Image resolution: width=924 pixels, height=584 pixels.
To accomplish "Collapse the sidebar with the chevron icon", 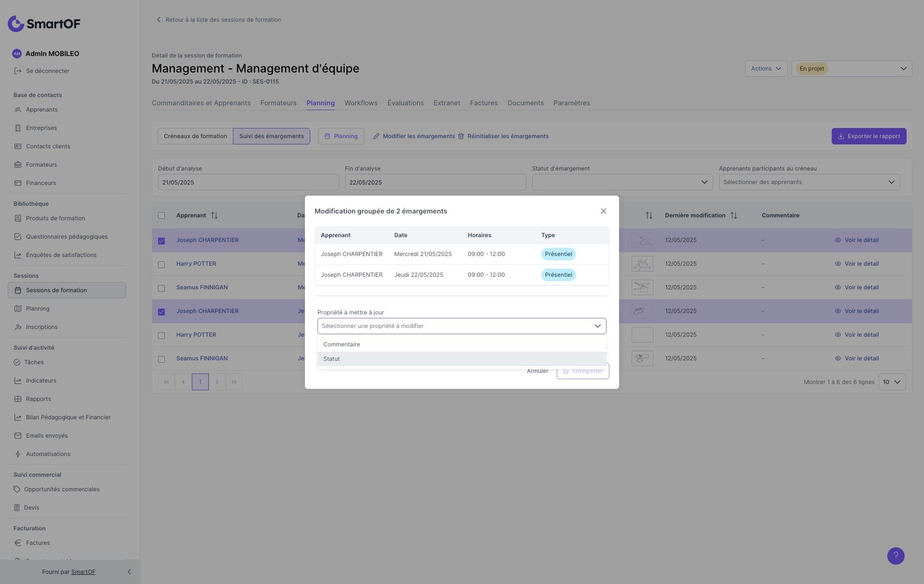I will pos(129,572).
